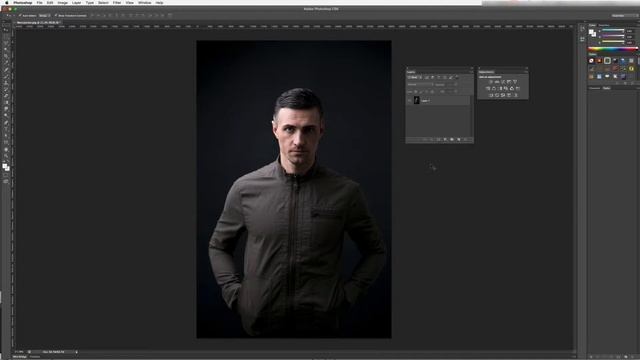Add a Levels adjustment layer

[497, 82]
